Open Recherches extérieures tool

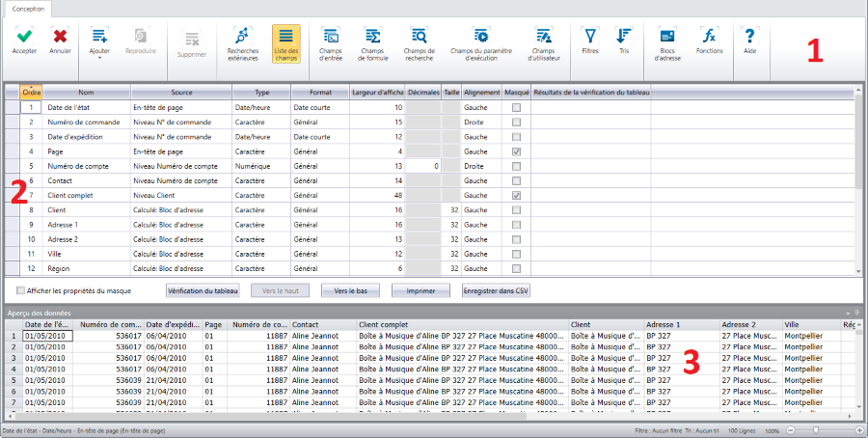[x=242, y=37]
